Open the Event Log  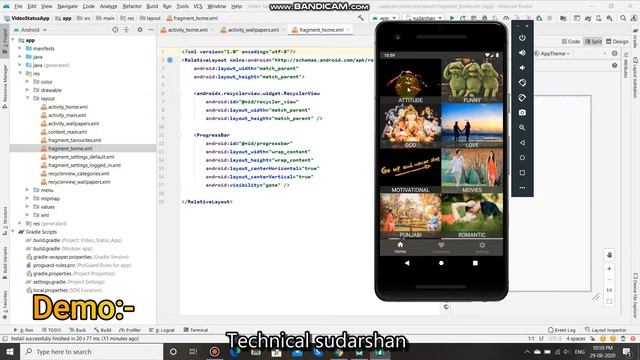pyautogui.click(x=562, y=330)
